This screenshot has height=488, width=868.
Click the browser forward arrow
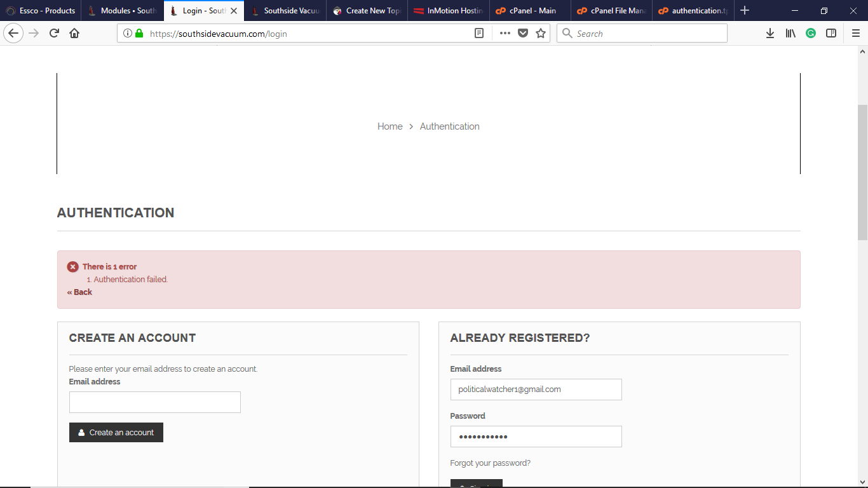point(34,34)
